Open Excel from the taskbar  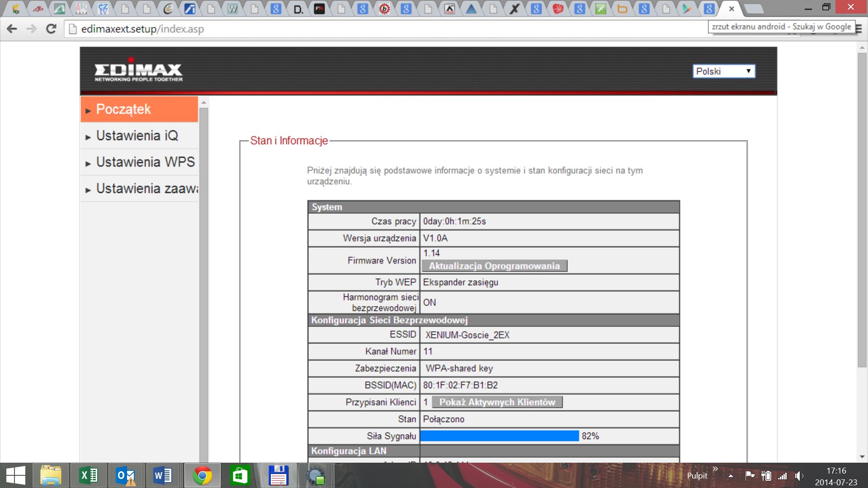pyautogui.click(x=89, y=476)
